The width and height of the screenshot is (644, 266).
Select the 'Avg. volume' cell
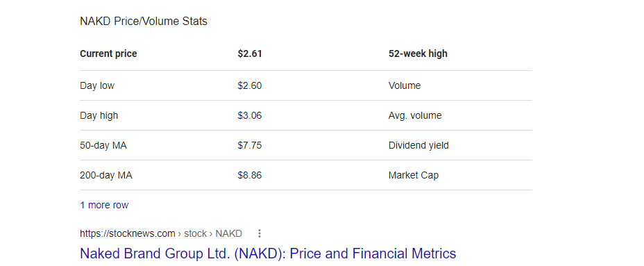click(x=415, y=115)
